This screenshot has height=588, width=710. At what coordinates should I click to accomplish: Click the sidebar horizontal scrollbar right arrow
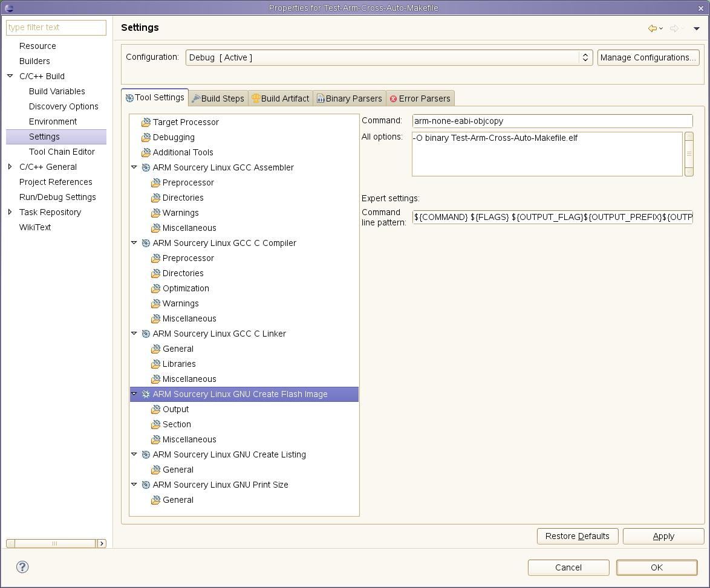[102, 544]
